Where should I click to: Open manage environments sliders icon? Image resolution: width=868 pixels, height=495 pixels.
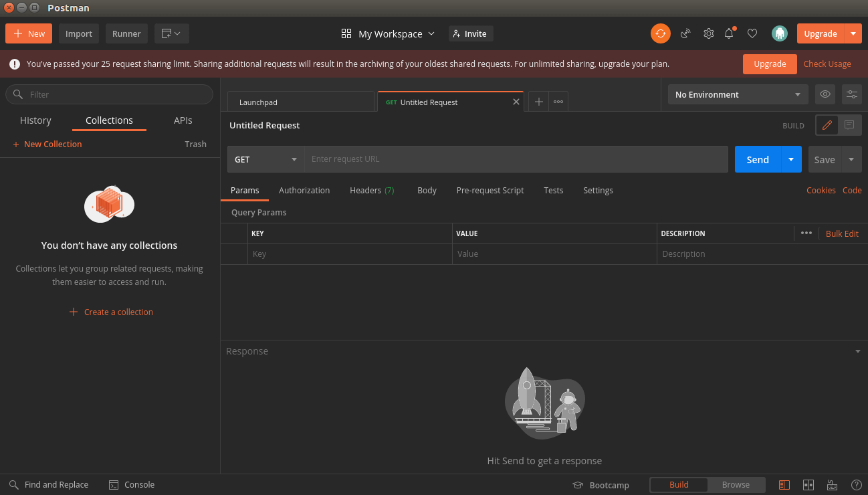coord(852,94)
